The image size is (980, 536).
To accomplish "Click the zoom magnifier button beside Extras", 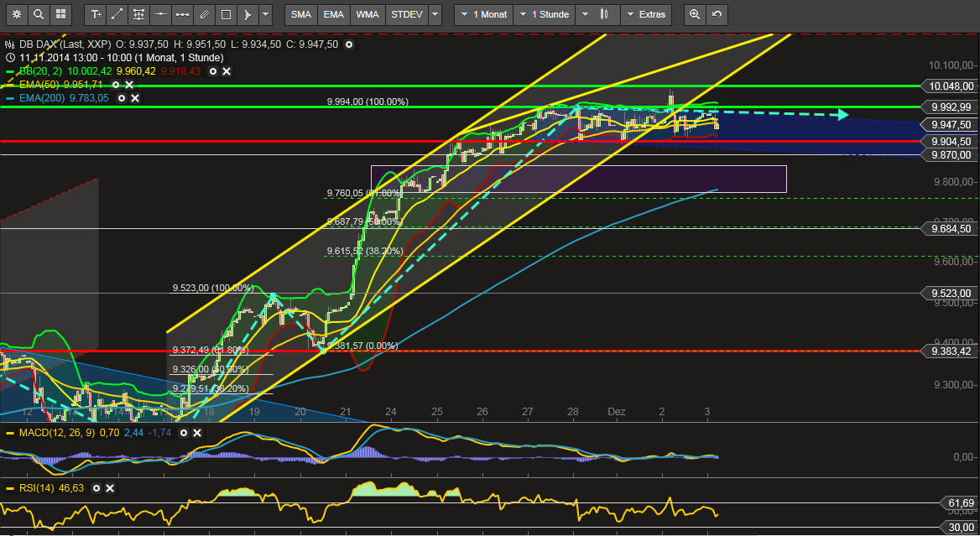I will 695,14.
